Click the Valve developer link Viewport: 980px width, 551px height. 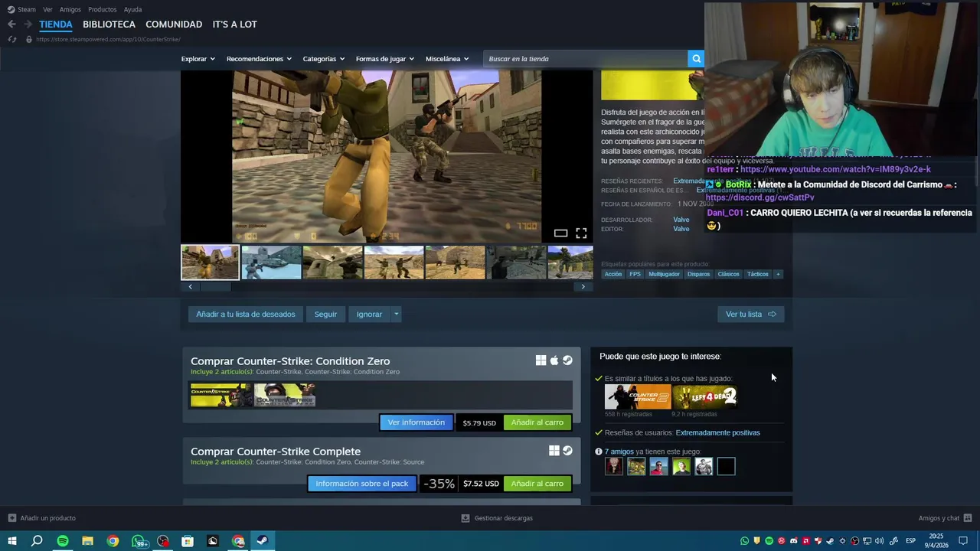pyautogui.click(x=681, y=220)
